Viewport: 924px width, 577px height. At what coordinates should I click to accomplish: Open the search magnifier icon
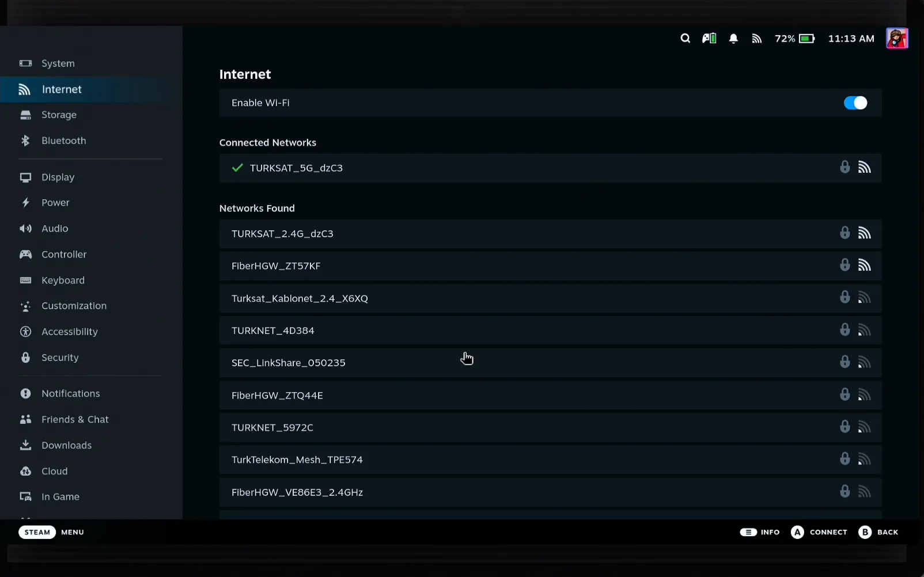tap(685, 39)
